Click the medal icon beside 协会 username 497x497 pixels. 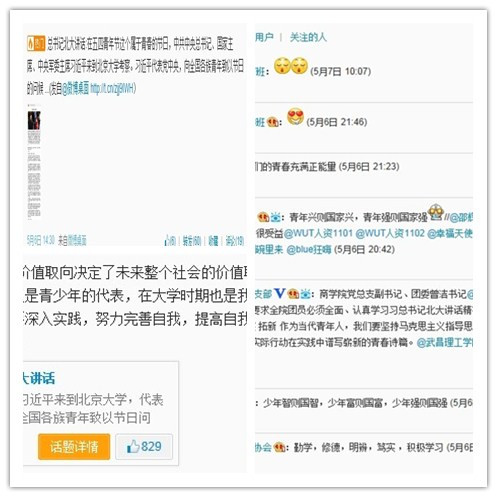(279, 447)
